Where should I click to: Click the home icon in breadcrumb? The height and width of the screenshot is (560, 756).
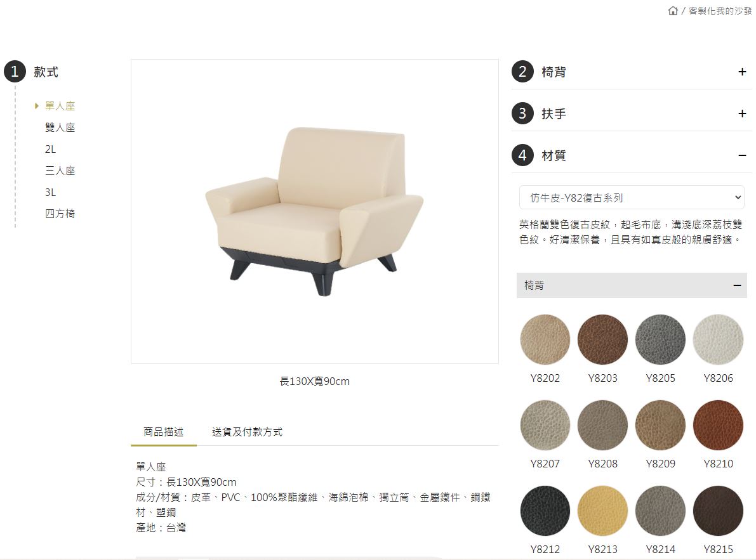(x=673, y=11)
